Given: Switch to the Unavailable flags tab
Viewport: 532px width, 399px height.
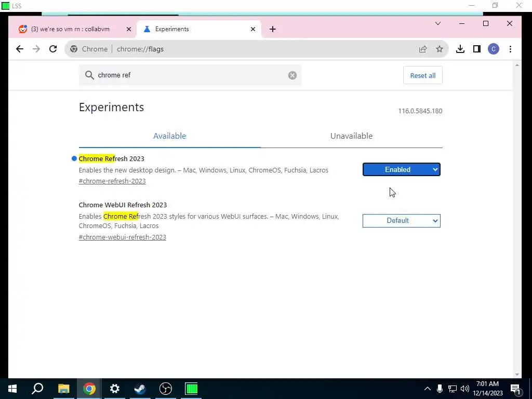Looking at the screenshot, I should point(352,136).
